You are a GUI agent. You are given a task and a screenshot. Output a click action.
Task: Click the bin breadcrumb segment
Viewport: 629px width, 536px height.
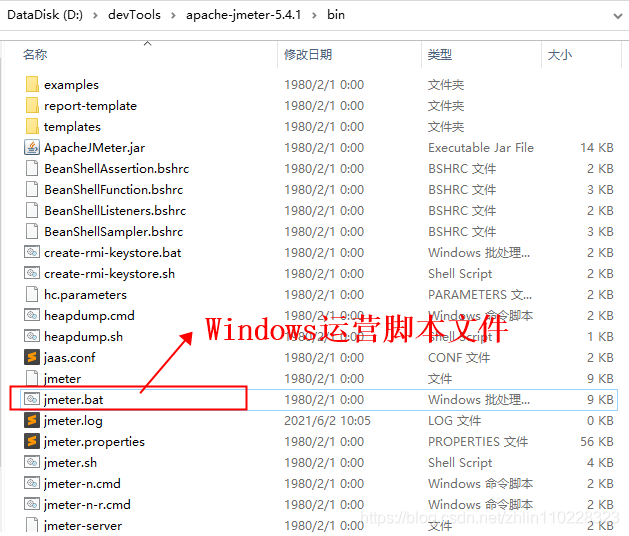(x=336, y=15)
